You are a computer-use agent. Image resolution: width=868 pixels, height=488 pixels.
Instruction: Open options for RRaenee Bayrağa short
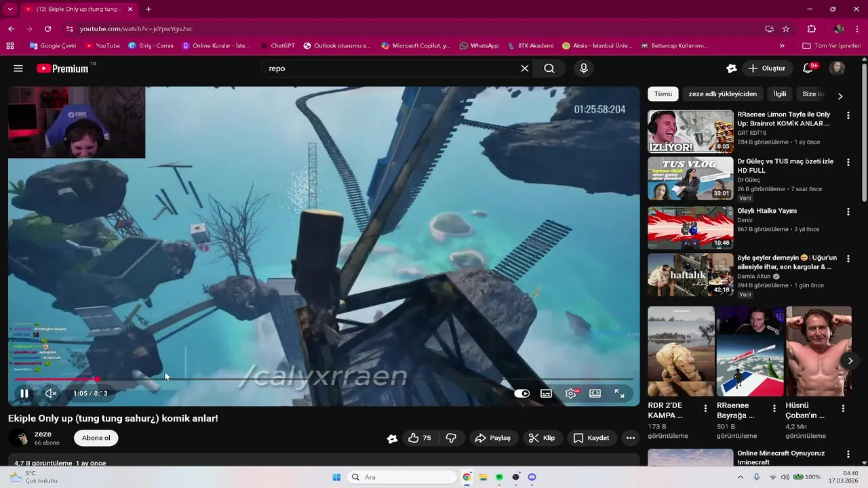tap(774, 409)
